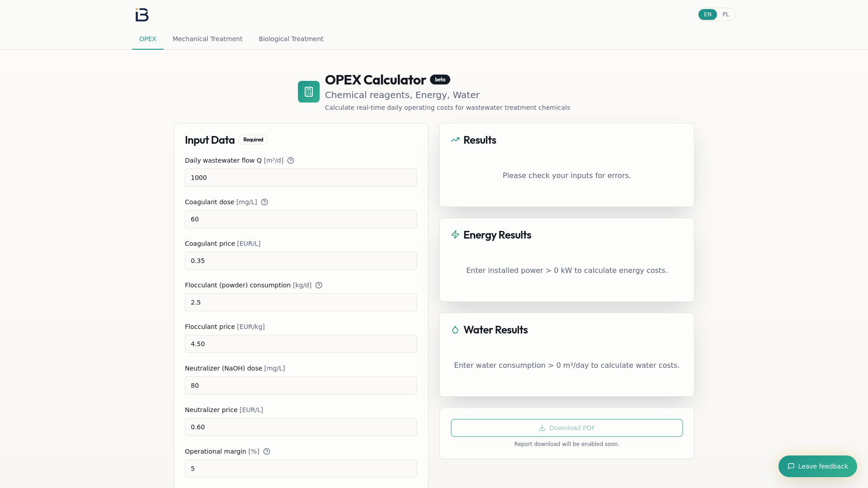Open help tooltip for Flocculant powder consumption
This screenshot has height=488, width=868.
[x=319, y=285]
